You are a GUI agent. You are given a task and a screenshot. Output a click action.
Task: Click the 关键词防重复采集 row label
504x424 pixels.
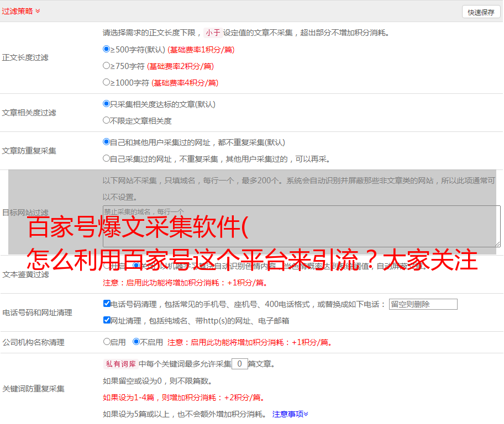tap(33, 389)
